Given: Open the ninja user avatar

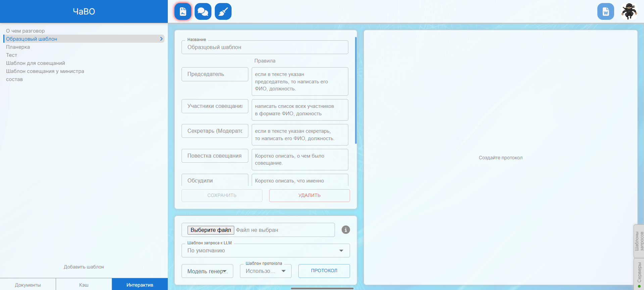Looking at the screenshot, I should click(x=629, y=12).
